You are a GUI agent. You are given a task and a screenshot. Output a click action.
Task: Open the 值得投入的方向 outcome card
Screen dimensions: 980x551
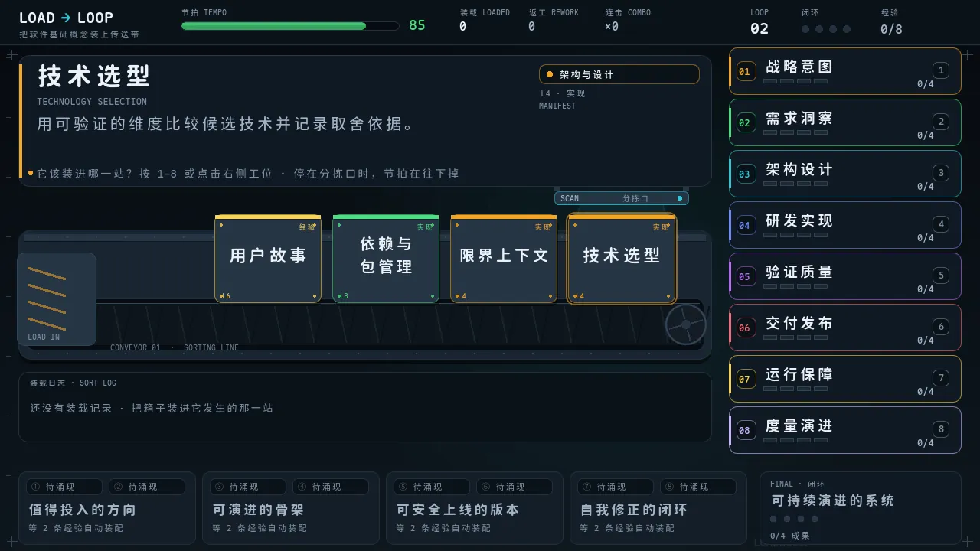click(107, 508)
